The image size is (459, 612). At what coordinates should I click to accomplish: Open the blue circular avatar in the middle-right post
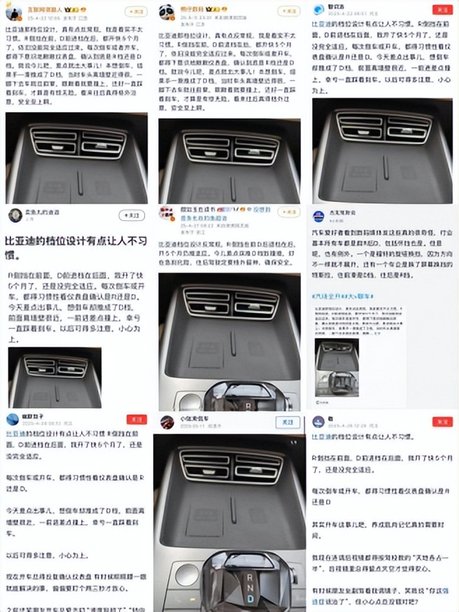pyautogui.click(x=319, y=217)
